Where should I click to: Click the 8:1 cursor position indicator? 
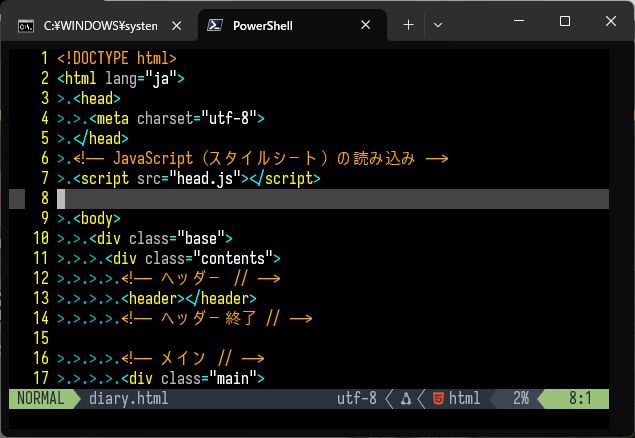[580, 398]
